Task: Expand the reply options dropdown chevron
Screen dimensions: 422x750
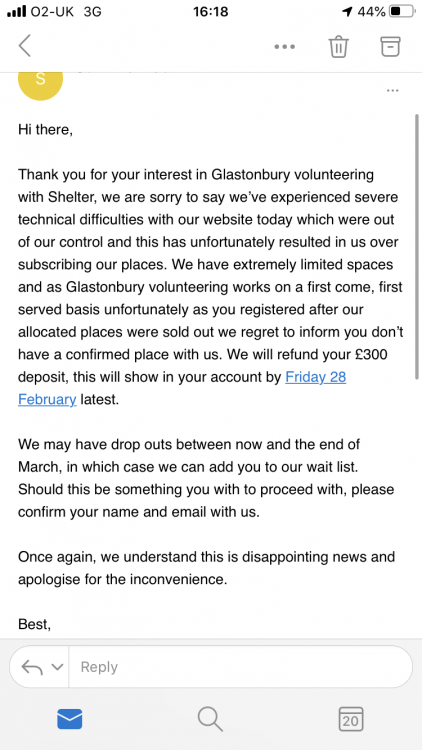Action: [x=57, y=667]
